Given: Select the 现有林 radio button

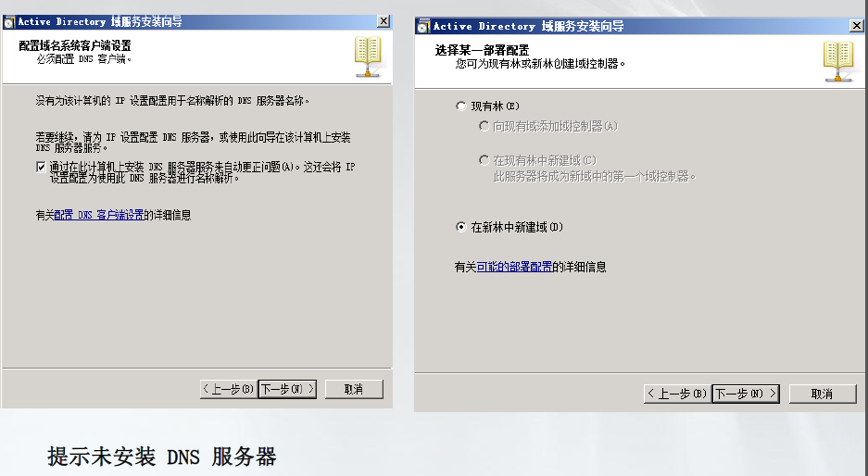Looking at the screenshot, I should click(x=460, y=106).
